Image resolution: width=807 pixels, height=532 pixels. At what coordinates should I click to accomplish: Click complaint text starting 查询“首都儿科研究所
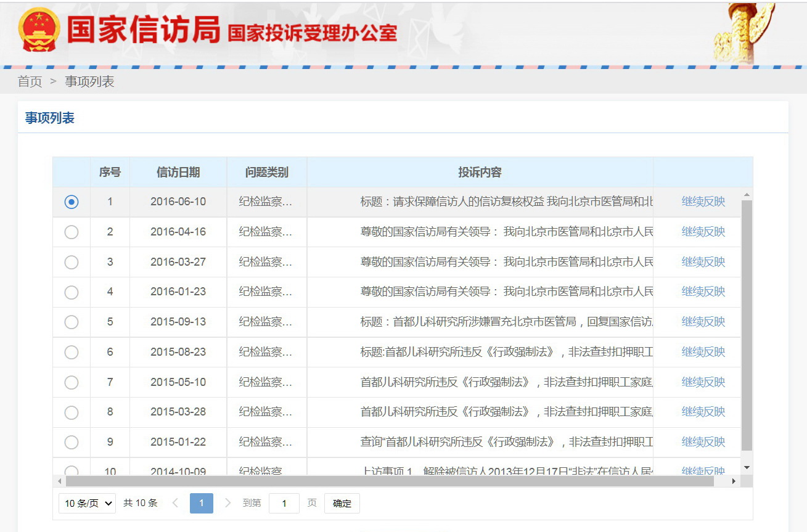(x=507, y=442)
